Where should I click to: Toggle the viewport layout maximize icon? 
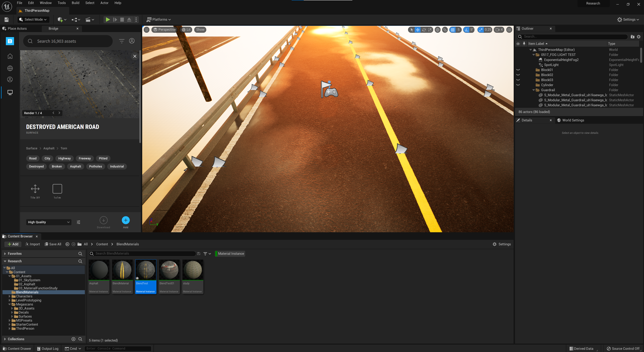click(509, 30)
